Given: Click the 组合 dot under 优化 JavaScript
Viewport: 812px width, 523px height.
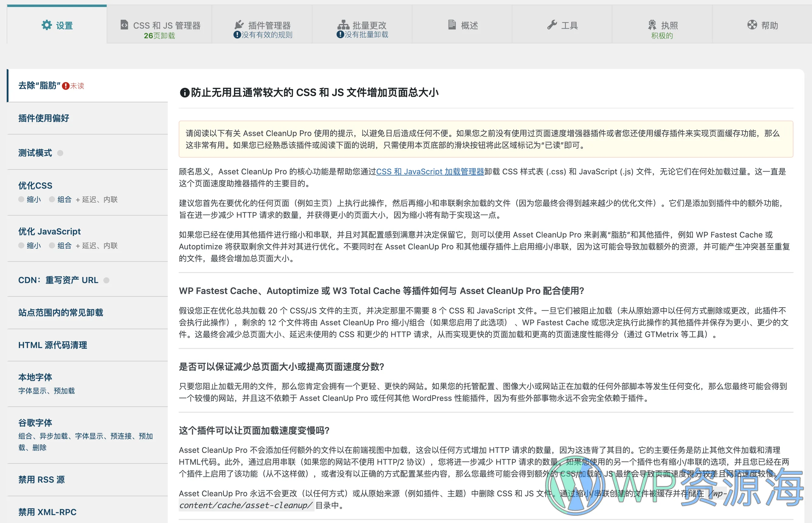Looking at the screenshot, I should tap(52, 245).
